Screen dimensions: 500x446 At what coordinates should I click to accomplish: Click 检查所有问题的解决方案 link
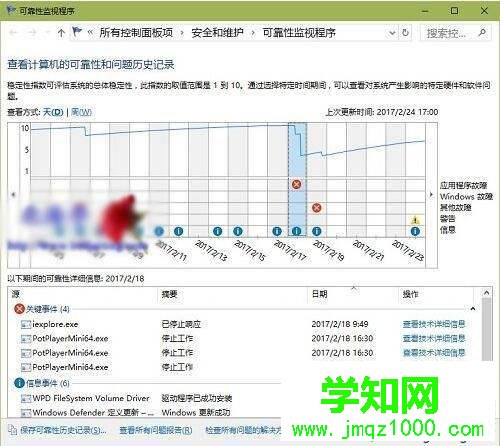(243, 430)
